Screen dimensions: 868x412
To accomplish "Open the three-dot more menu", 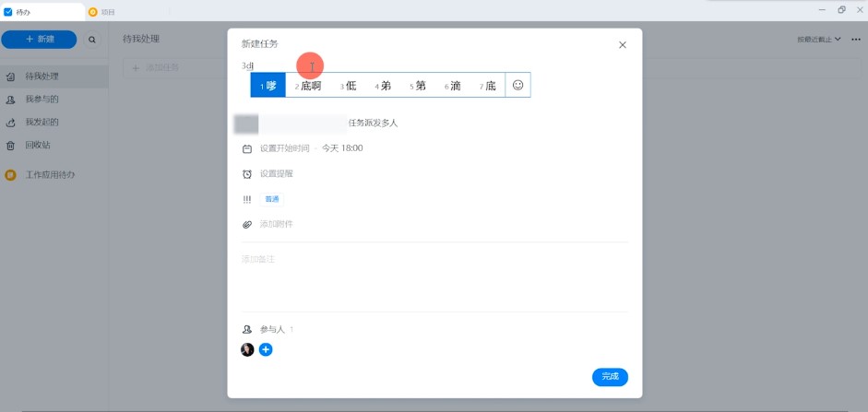I will coord(856,40).
